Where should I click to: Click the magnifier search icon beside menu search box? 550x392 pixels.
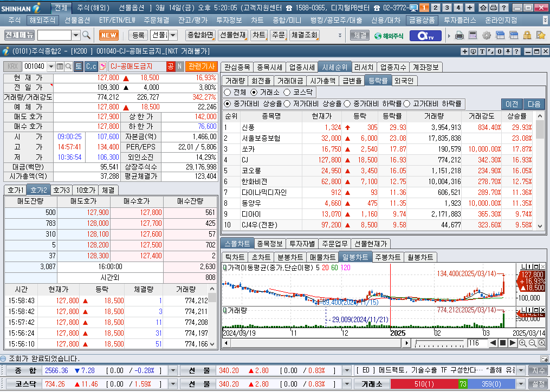tap(86, 35)
